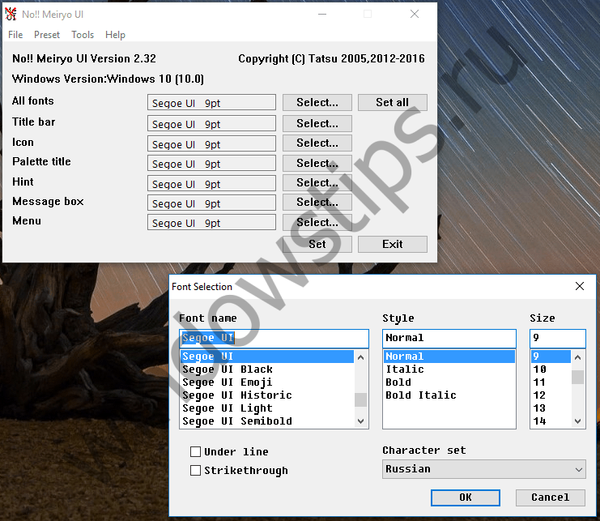This screenshot has width=600, height=521.
Task: Click the Size list scrollbar thumb
Action: click(x=578, y=377)
